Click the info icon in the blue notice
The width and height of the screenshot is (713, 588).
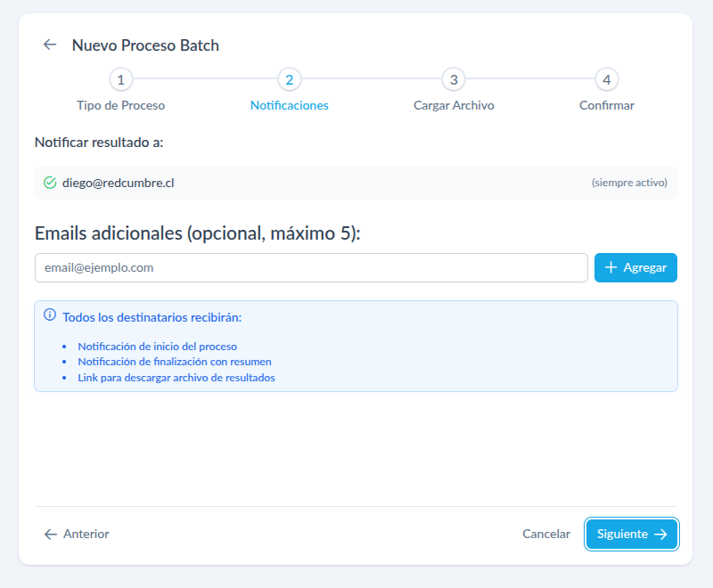tap(50, 315)
